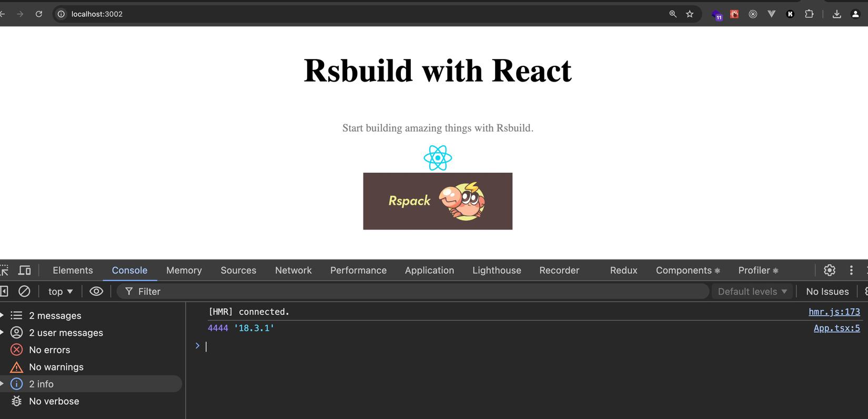Open the Memory tab
The height and width of the screenshot is (419, 868).
[x=184, y=270]
